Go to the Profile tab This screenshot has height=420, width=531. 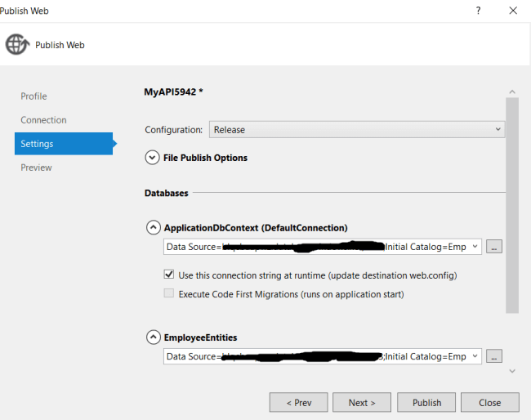tap(33, 96)
